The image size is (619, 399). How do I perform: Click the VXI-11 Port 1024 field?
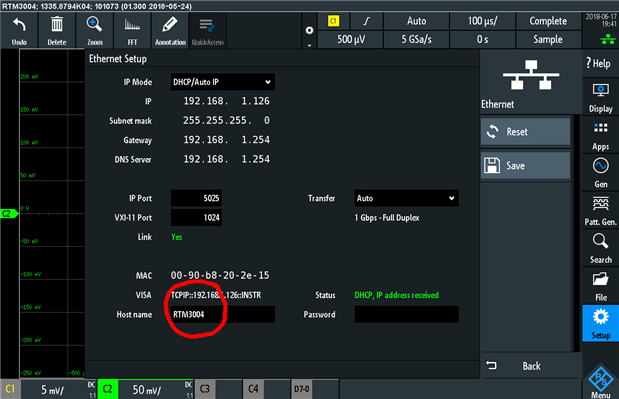coord(196,217)
